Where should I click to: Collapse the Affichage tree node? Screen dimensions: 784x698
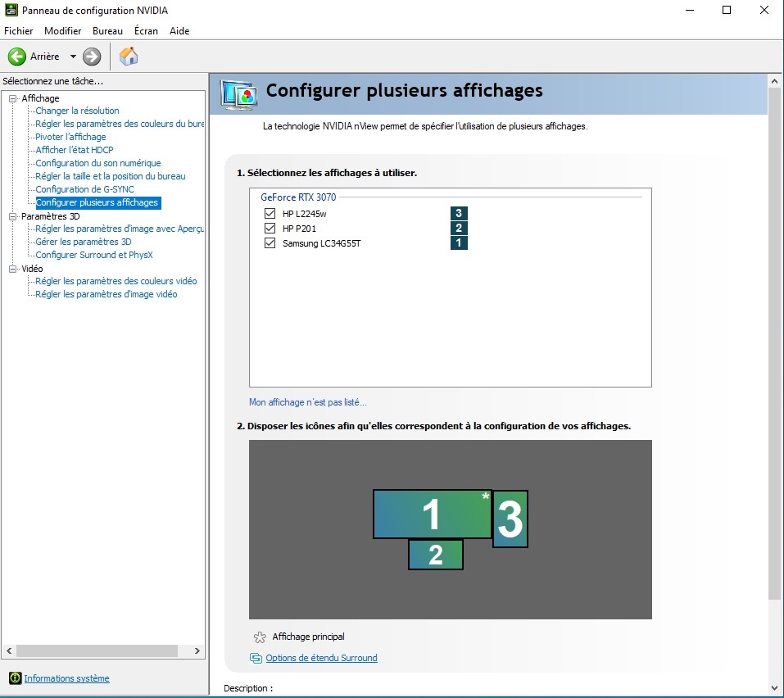[13, 98]
